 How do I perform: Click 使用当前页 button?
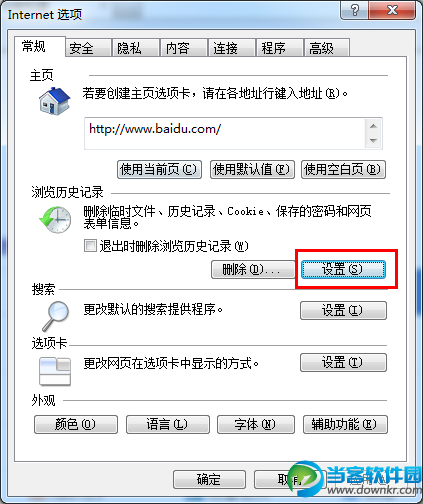click(159, 169)
